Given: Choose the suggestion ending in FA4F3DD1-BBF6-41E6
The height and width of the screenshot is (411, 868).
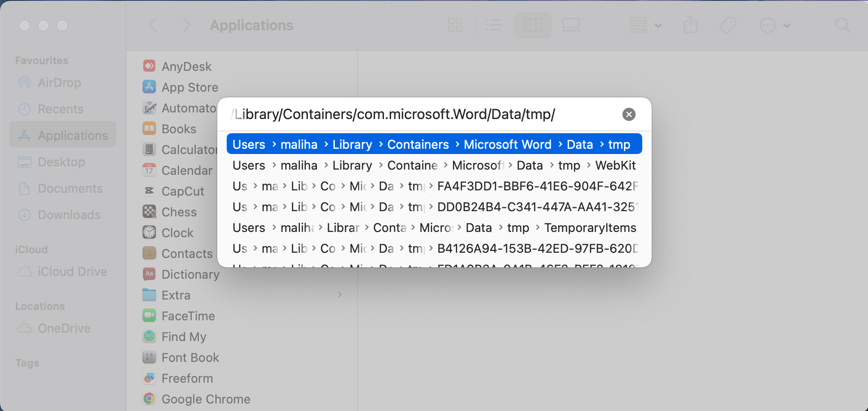Looking at the screenshot, I should pos(434,186).
